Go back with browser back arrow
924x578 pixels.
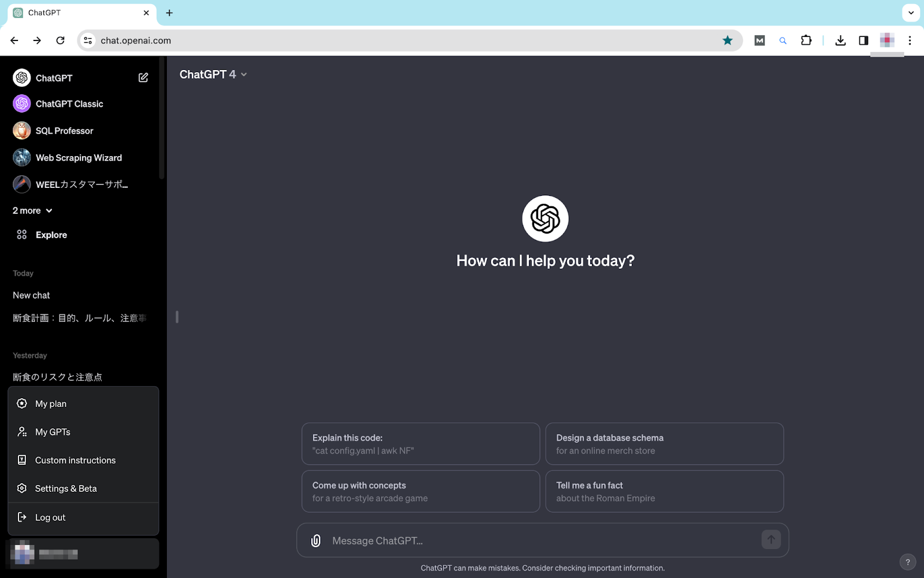(x=14, y=40)
